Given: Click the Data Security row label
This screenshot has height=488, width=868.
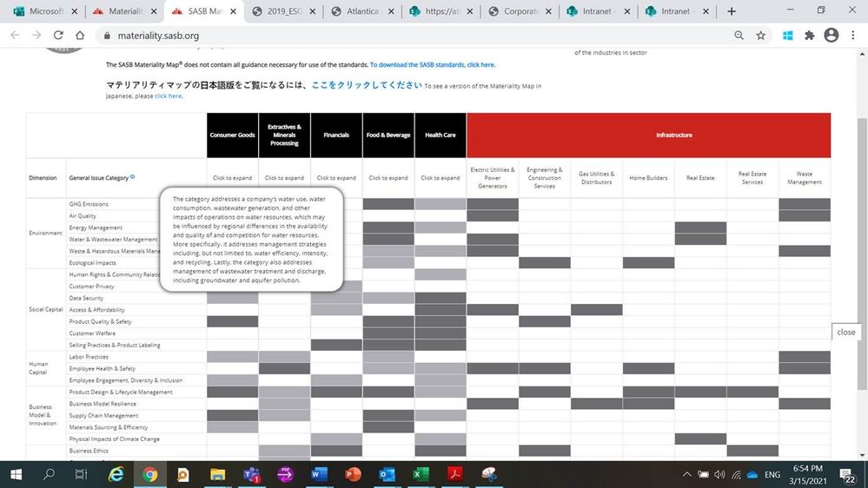Looking at the screenshot, I should coord(86,298).
